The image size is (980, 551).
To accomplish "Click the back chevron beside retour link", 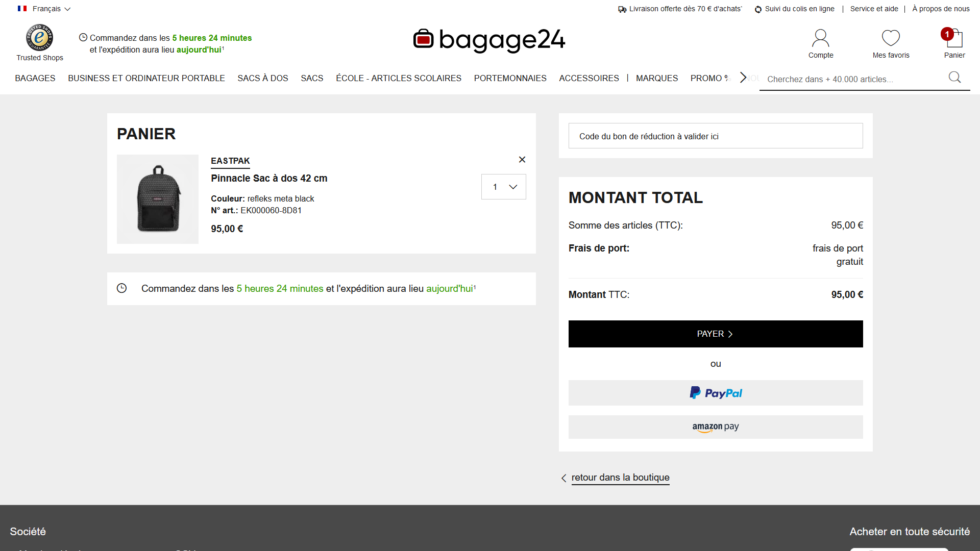I will tap(564, 478).
